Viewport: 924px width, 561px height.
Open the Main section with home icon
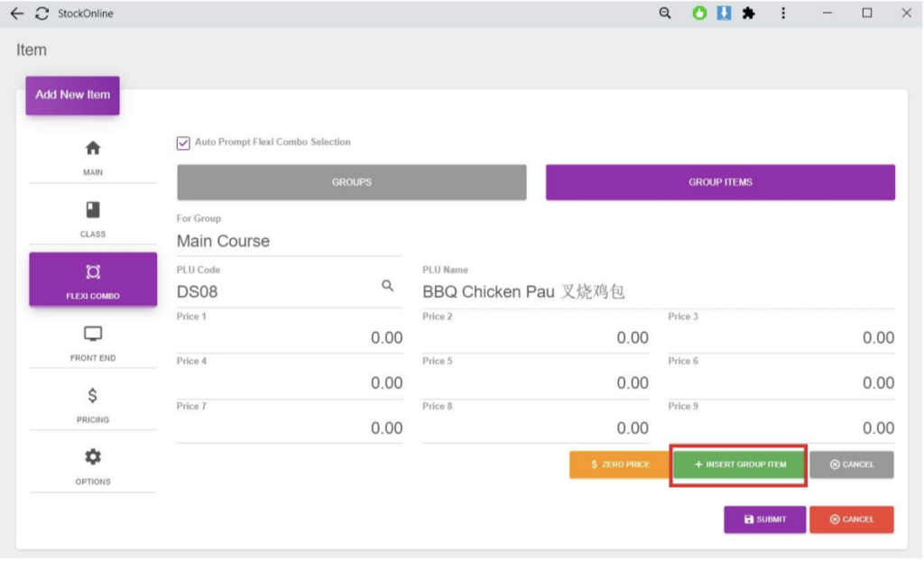coord(92,156)
